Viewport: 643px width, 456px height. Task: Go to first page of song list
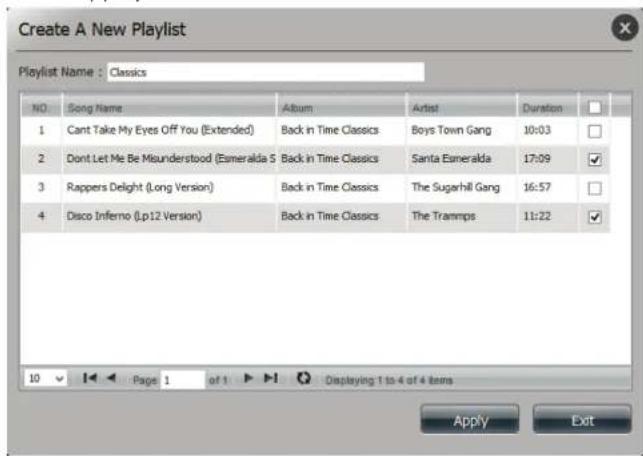pos(89,378)
